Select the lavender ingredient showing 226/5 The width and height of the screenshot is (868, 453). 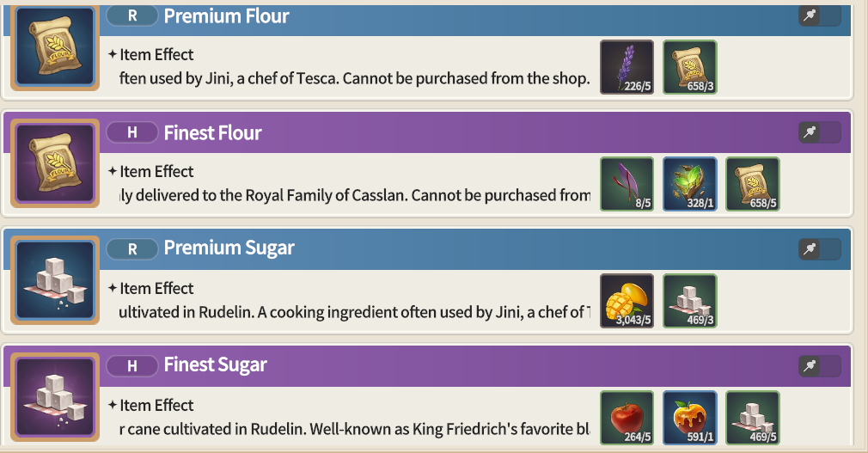627,67
